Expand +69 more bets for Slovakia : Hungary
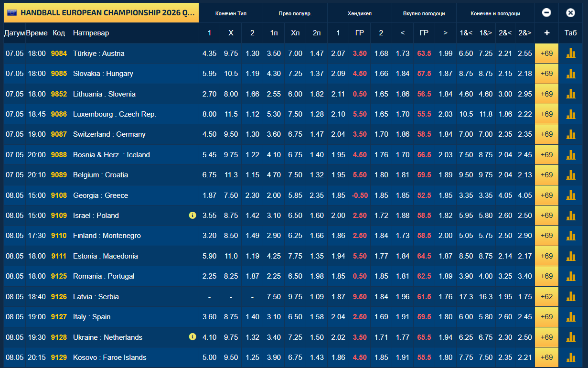The width and height of the screenshot is (588, 368). click(x=547, y=74)
